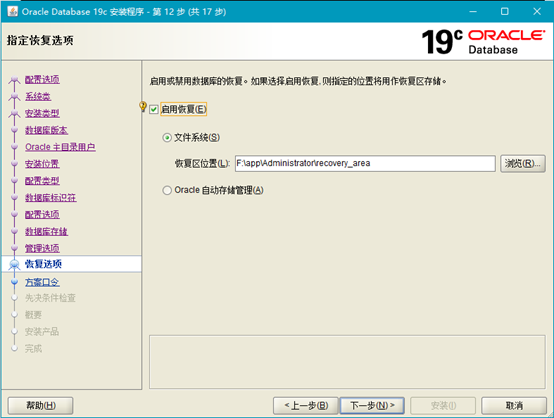This screenshot has width=554, height=418.
Task: Open 帮助(H) help
Action: [41, 405]
